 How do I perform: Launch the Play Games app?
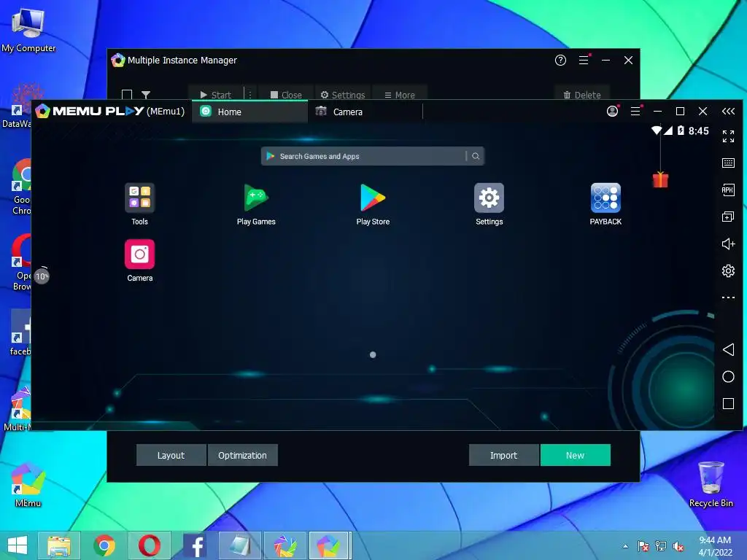pos(256,198)
